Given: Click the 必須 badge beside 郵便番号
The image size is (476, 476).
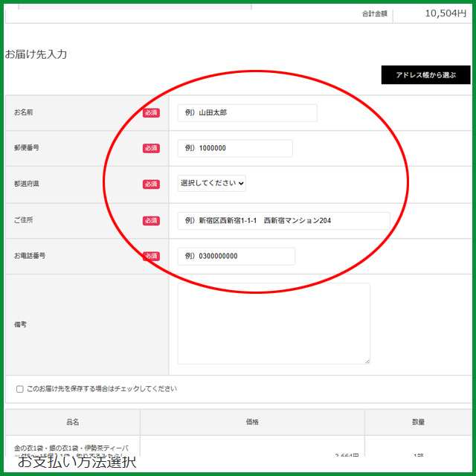Looking at the screenshot, I should pyautogui.click(x=151, y=148).
